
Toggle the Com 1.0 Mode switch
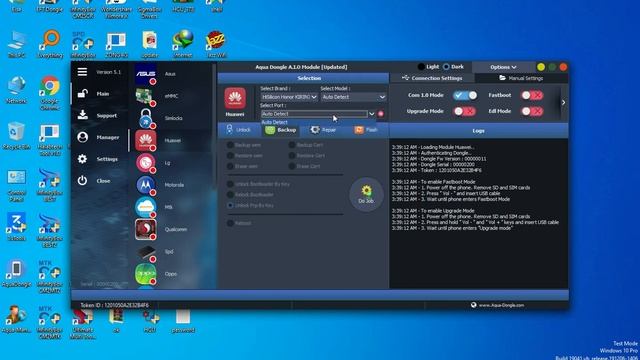(465, 95)
